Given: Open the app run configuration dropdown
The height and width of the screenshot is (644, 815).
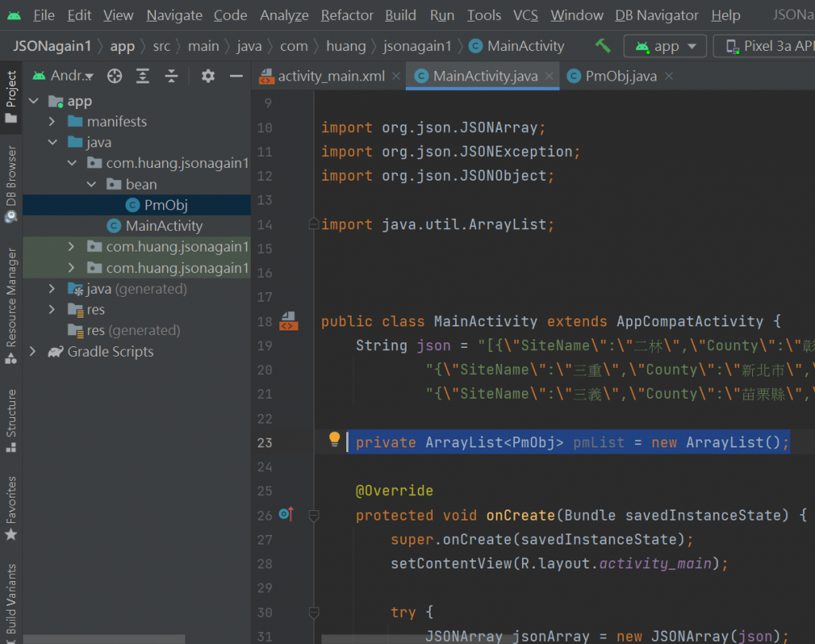Looking at the screenshot, I should point(665,46).
